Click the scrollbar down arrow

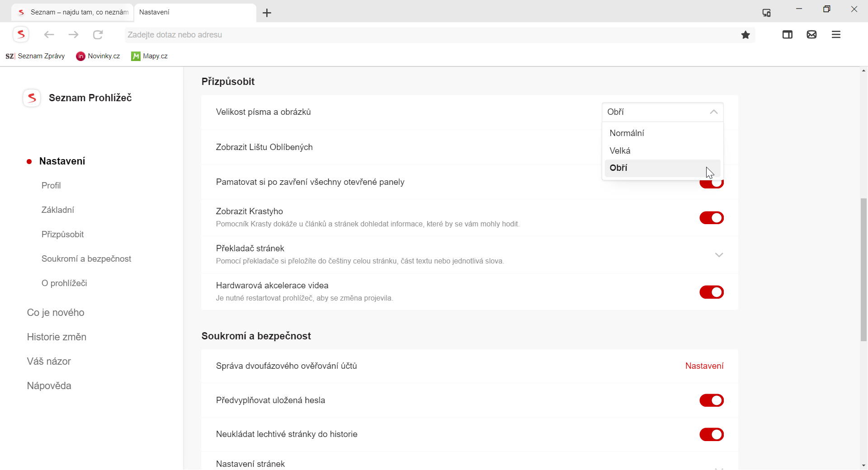[x=863, y=465]
